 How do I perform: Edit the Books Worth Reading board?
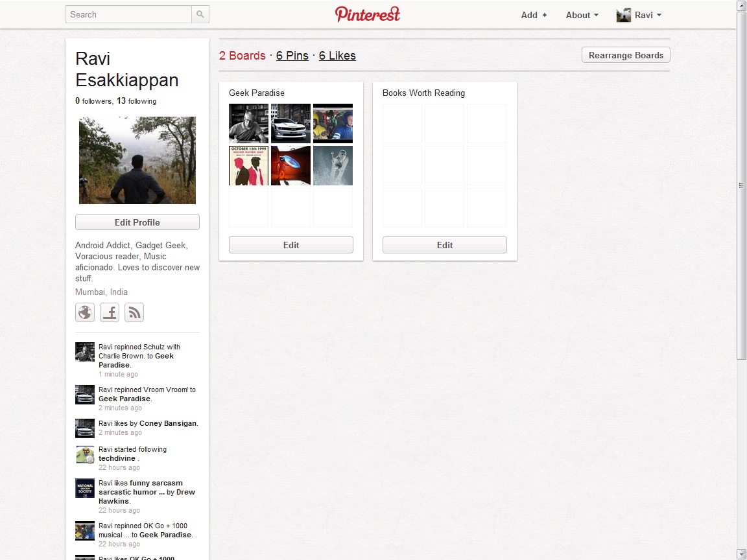(445, 245)
